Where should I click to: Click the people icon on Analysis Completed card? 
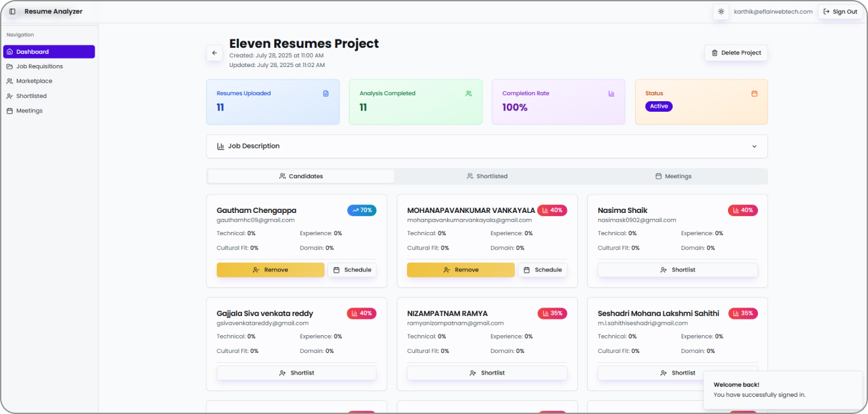tap(469, 93)
